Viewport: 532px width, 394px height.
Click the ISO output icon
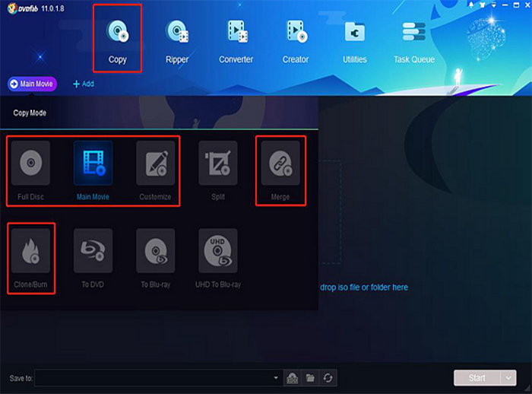(292, 378)
